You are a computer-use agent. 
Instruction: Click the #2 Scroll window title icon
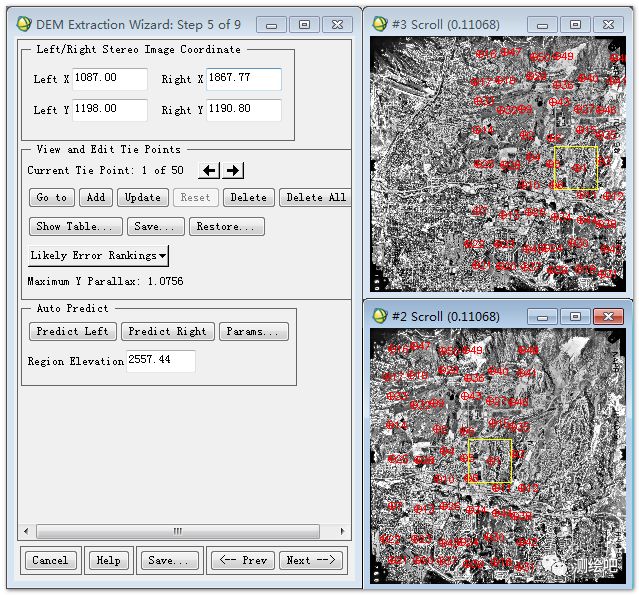(x=380, y=316)
